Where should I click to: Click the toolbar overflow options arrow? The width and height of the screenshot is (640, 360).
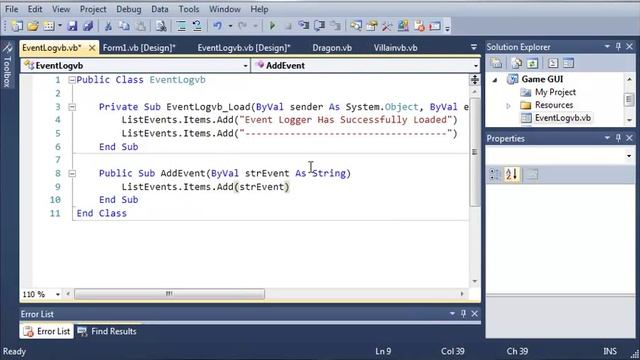(447, 28)
